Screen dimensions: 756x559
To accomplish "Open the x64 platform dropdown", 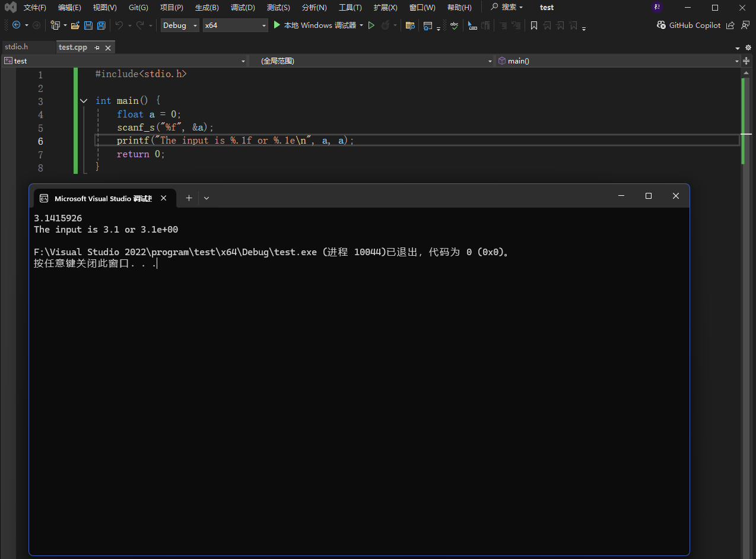I will click(236, 25).
